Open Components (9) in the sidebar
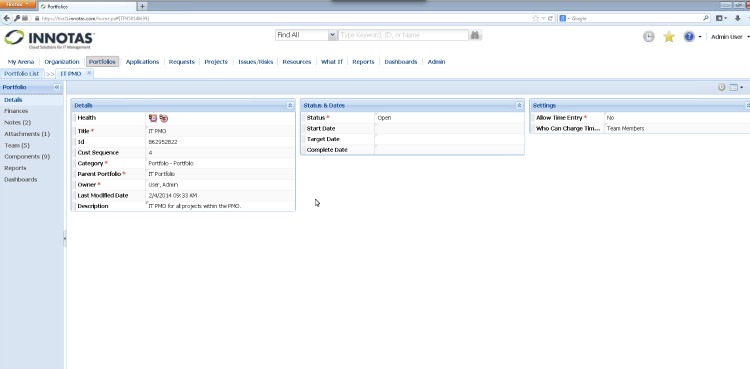Viewport: 750px width, 369px height. (x=27, y=157)
